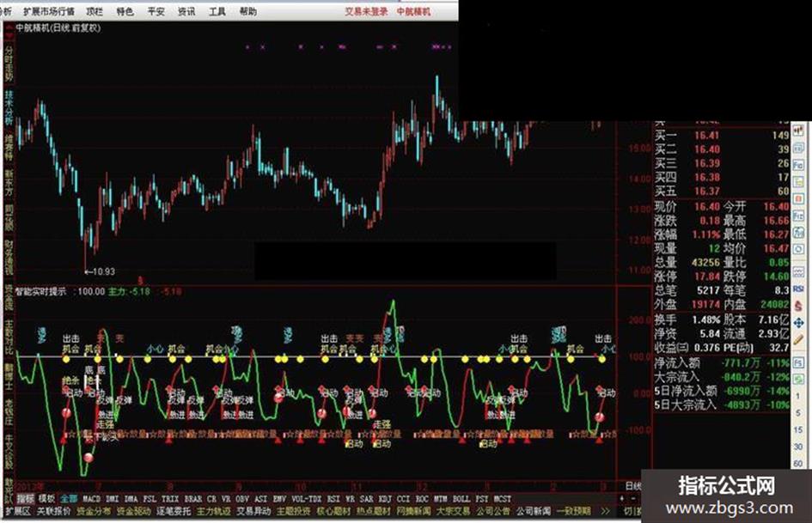The width and height of the screenshot is (812, 523).
Task: Select the 1-minute period button
Action: click(x=798, y=396)
